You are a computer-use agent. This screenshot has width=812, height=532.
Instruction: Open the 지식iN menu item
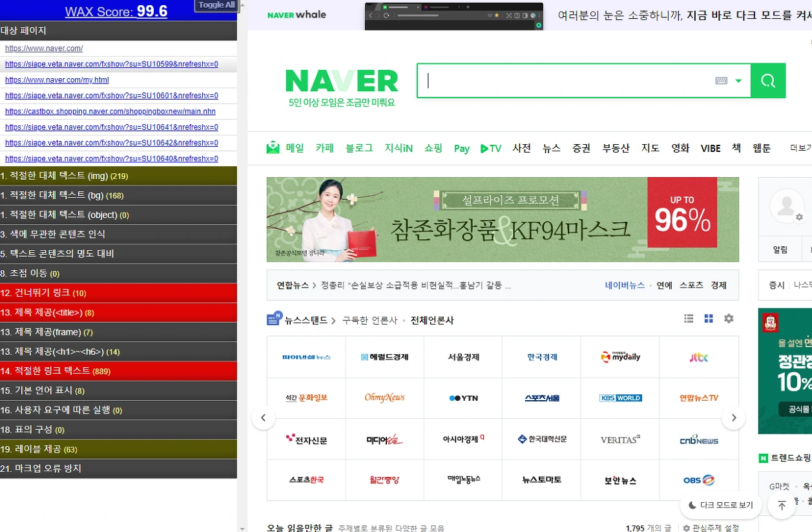pyautogui.click(x=399, y=148)
